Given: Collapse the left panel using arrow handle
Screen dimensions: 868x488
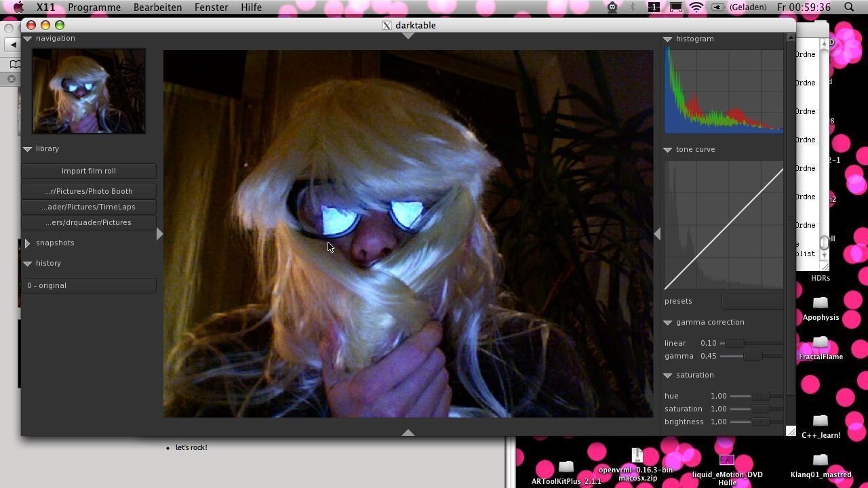Looking at the screenshot, I should click(159, 234).
